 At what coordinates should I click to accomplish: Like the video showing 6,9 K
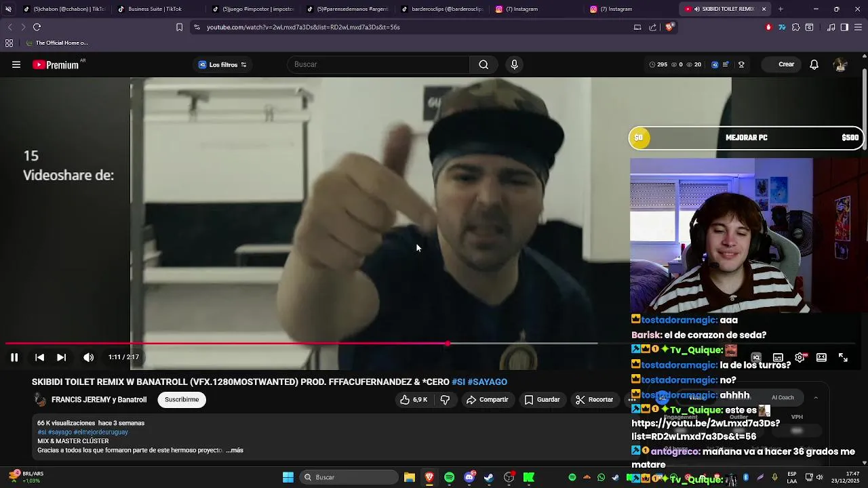click(x=413, y=400)
